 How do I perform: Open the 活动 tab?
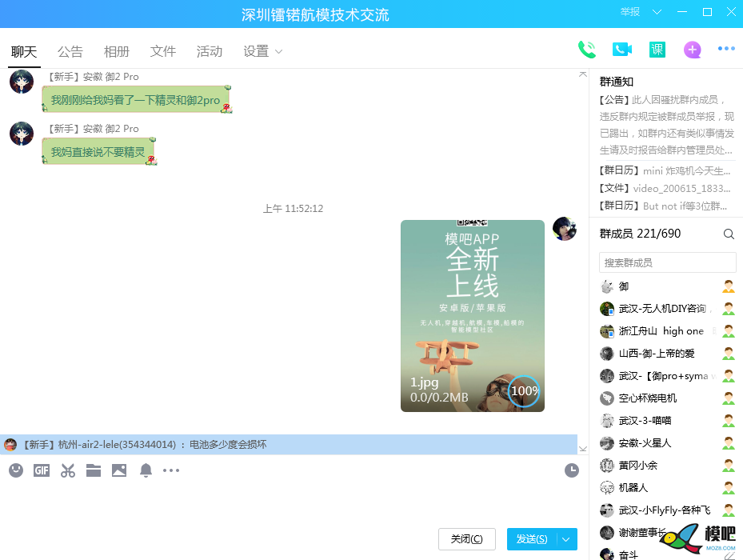pyautogui.click(x=210, y=52)
